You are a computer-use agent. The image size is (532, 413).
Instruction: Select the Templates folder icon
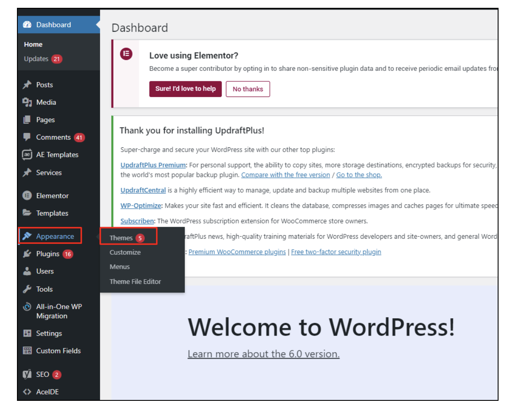tap(27, 213)
